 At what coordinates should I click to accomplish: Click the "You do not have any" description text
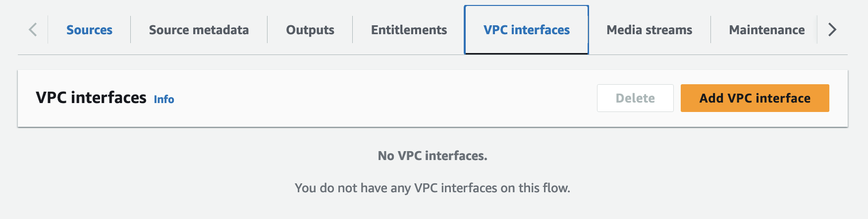coord(433,188)
